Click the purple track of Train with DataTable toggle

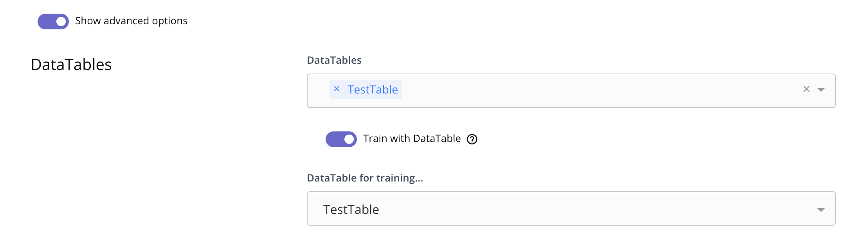[x=333, y=139]
